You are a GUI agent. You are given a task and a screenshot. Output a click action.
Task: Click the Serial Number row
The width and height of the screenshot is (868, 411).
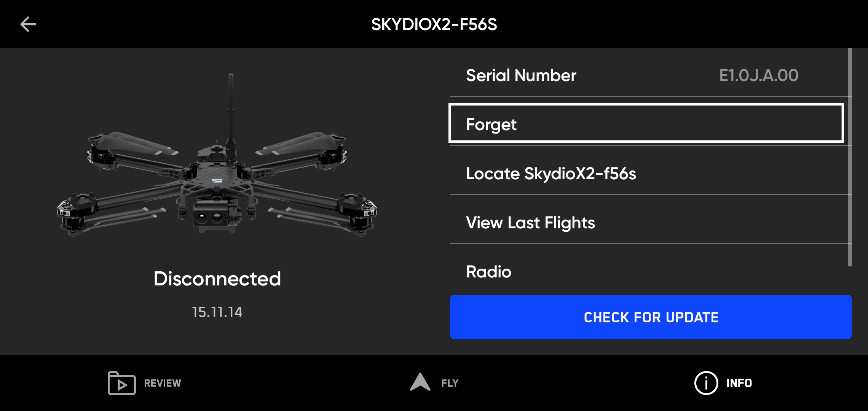pyautogui.click(x=521, y=75)
